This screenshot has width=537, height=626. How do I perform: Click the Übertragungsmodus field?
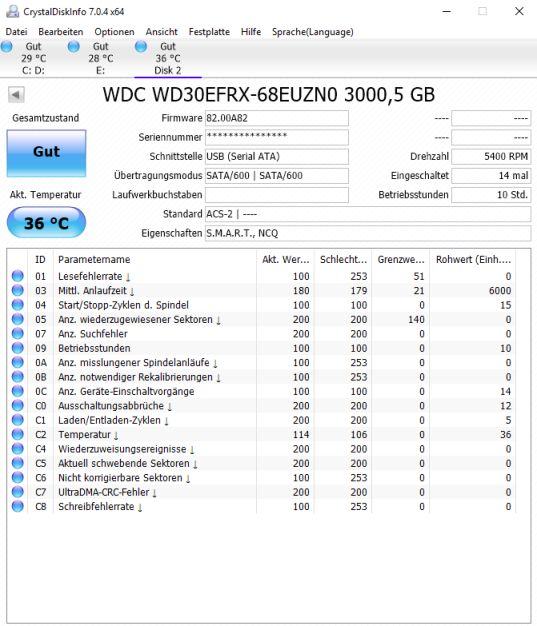[277, 176]
